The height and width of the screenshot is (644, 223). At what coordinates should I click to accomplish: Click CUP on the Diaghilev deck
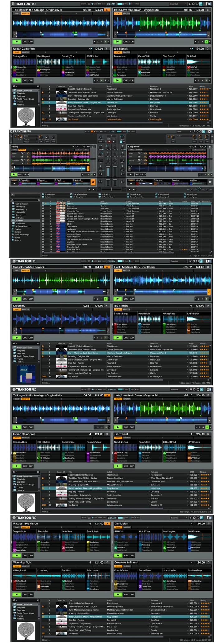[x=31, y=337]
